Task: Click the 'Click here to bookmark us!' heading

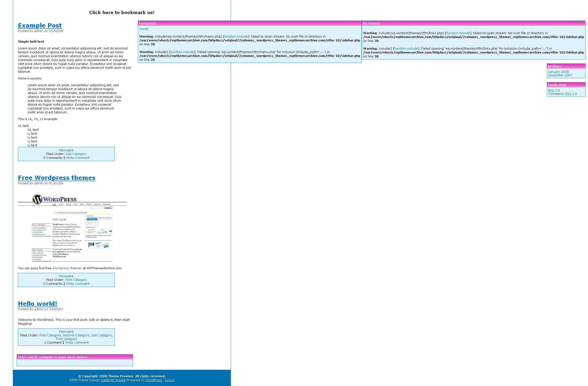Action: 122,13
